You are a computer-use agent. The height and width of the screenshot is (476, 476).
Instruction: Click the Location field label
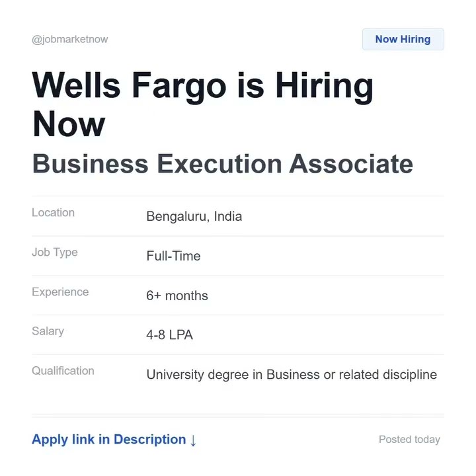point(53,213)
